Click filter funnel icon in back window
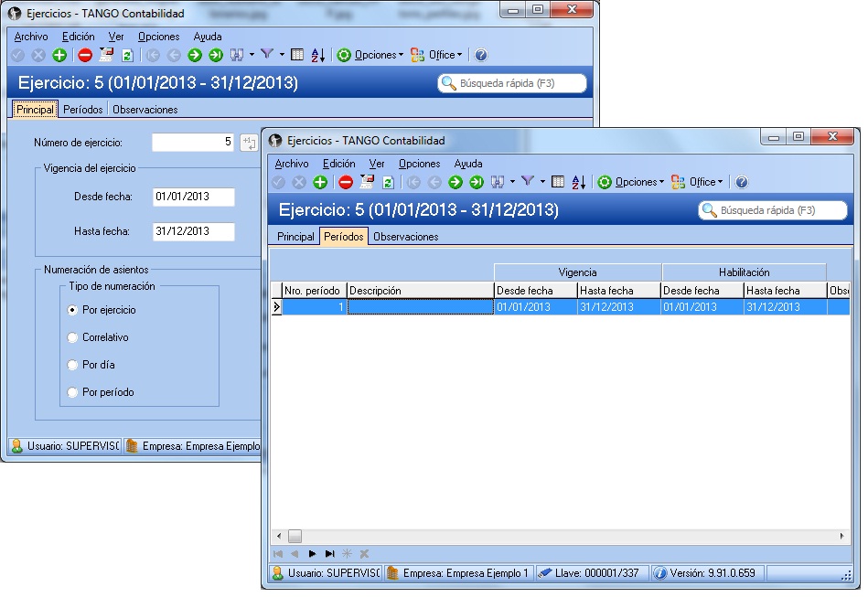The width and height of the screenshot is (868, 597). pos(267,54)
